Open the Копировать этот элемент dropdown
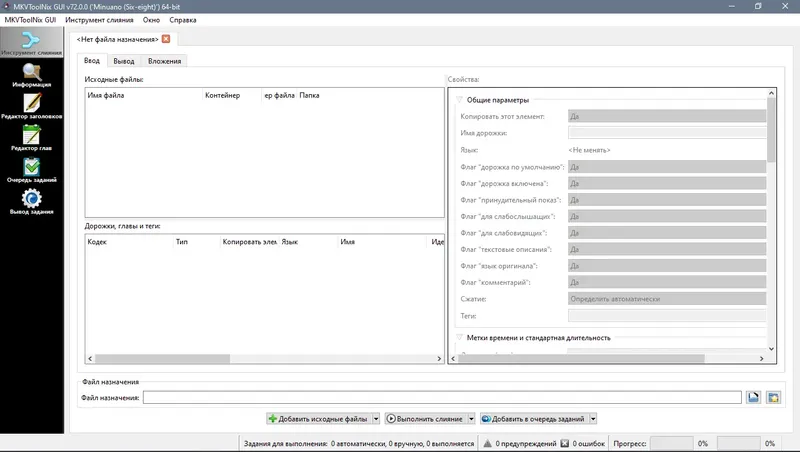The image size is (800, 452). 667,116
